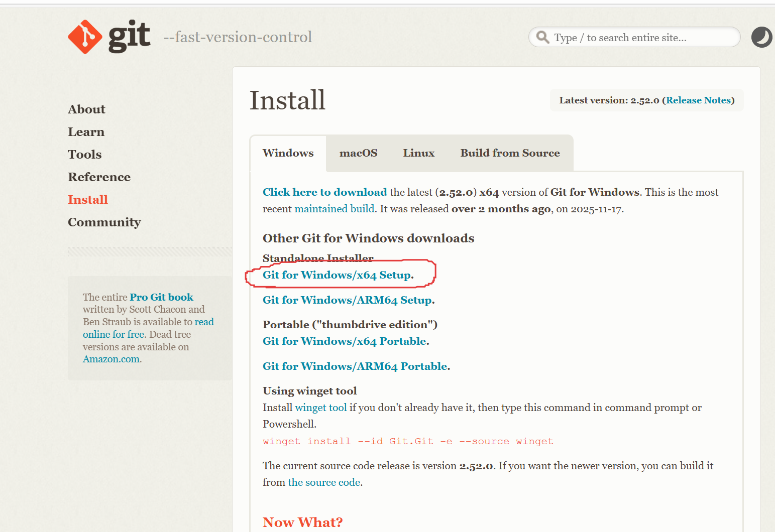Click the Portable thumbdrive edition heading
Screen dimensions: 775x532
coord(350,325)
